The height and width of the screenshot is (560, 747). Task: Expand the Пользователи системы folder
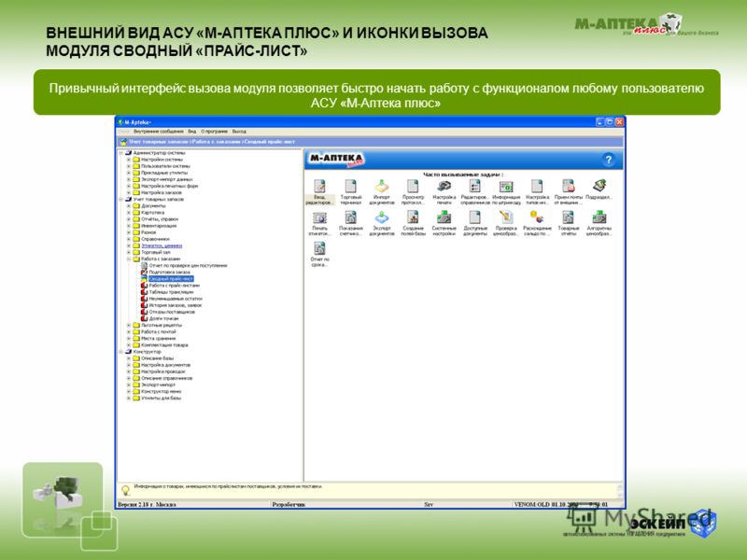click(129, 166)
